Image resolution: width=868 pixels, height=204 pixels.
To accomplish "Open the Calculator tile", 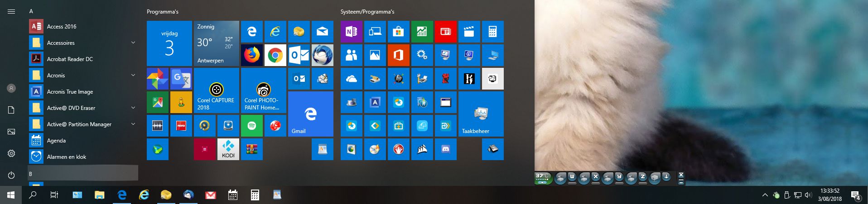I will (493, 32).
